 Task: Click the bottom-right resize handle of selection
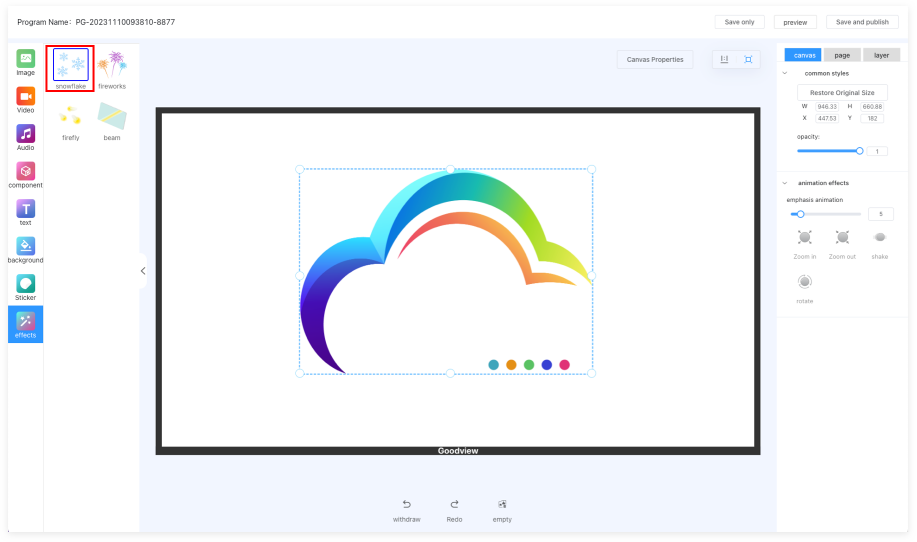[x=592, y=374]
